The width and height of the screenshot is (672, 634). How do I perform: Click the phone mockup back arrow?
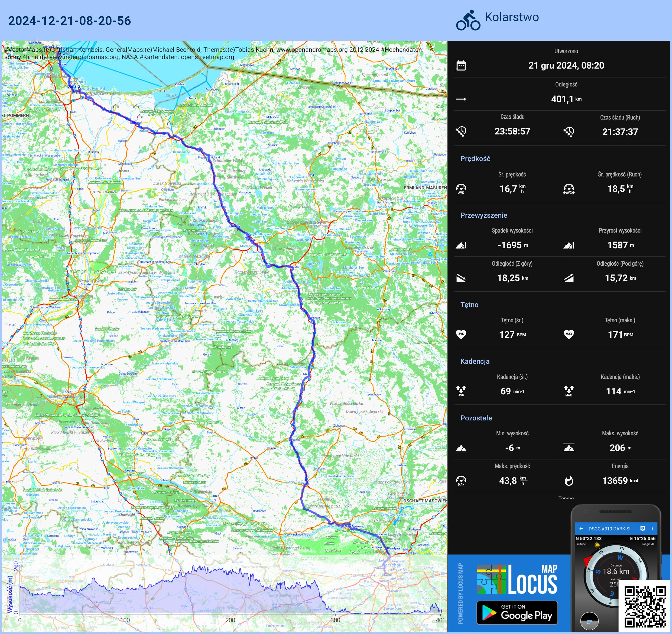[581, 529]
